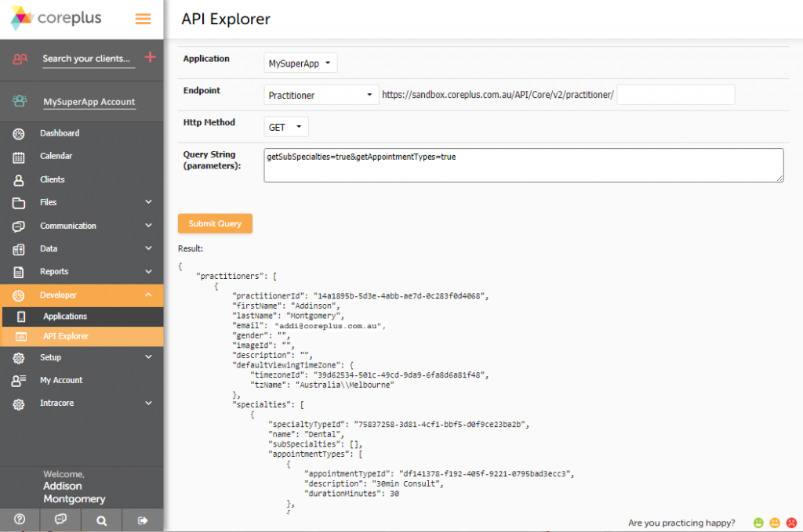
Task: Click the coreplus logo
Action: (x=55, y=18)
